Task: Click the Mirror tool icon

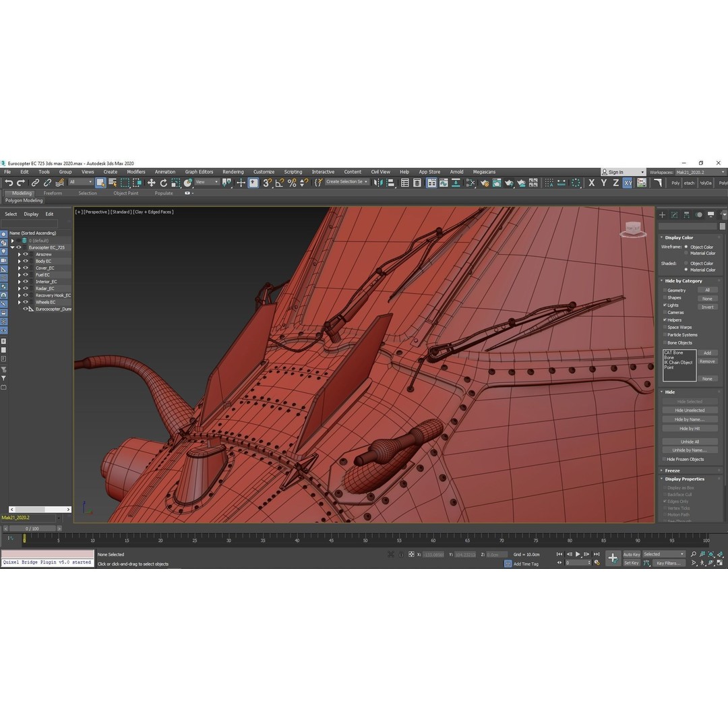Action: click(x=378, y=183)
